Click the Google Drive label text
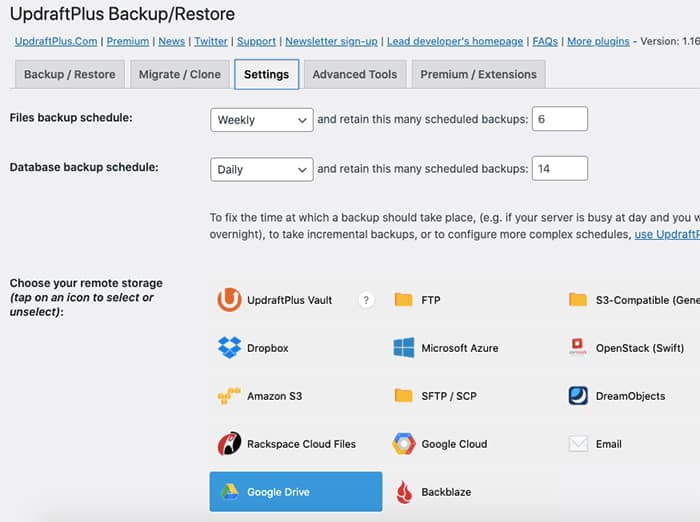 pyautogui.click(x=278, y=492)
